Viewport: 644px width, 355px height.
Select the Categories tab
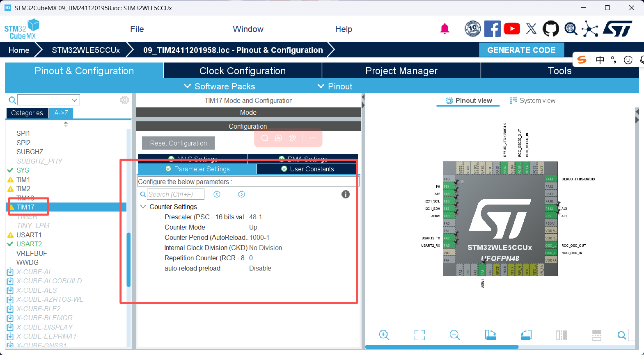pyautogui.click(x=27, y=113)
